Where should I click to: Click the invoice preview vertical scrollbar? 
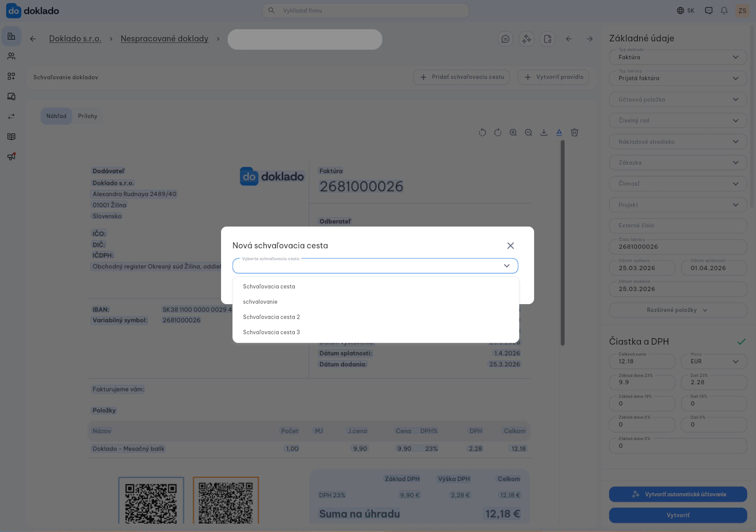[x=562, y=243]
